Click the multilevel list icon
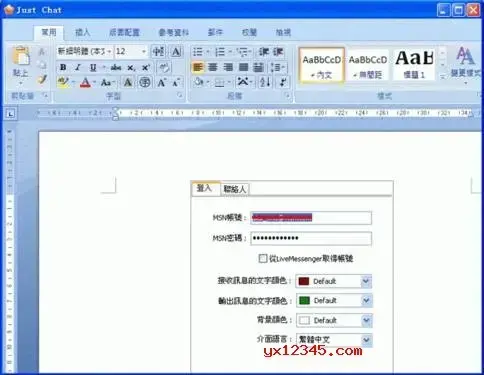 pyautogui.click(x=242, y=52)
